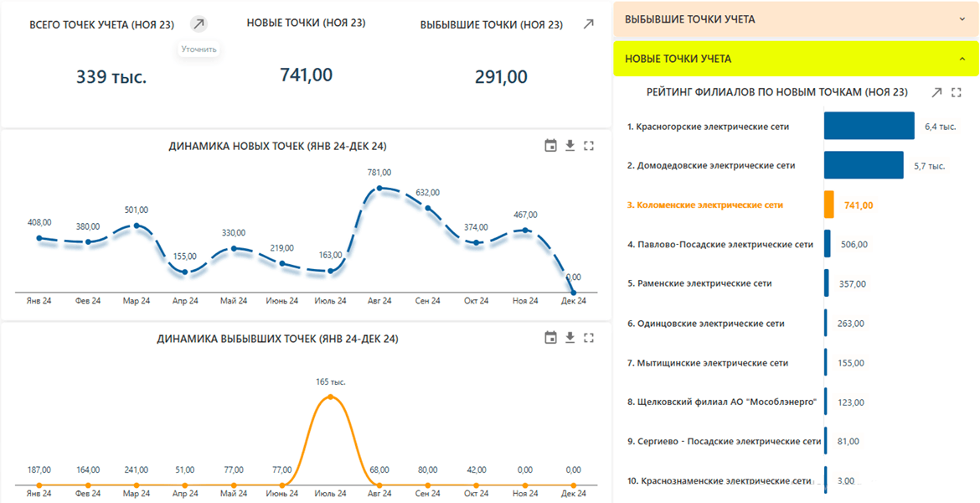Viewport: 980px width, 503px height.
Task: Expand the "Выбывшие точки учета" section chevron
Action: [x=962, y=19]
